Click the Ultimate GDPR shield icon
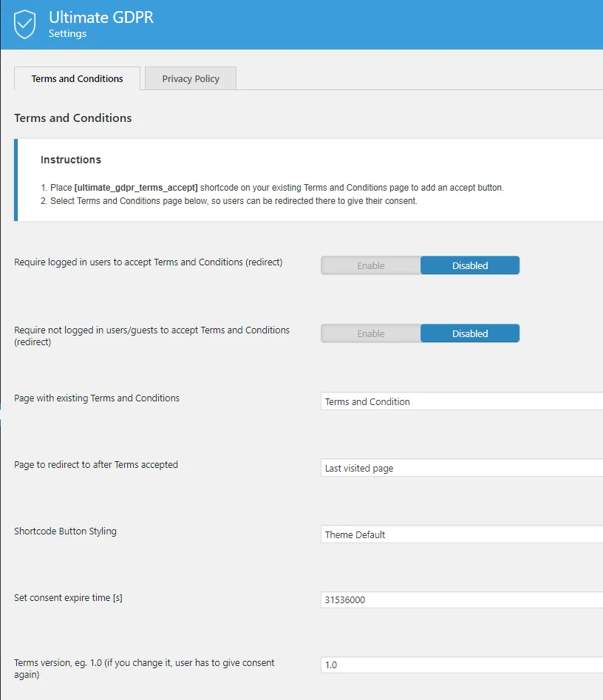603x700 pixels. pos(24,24)
